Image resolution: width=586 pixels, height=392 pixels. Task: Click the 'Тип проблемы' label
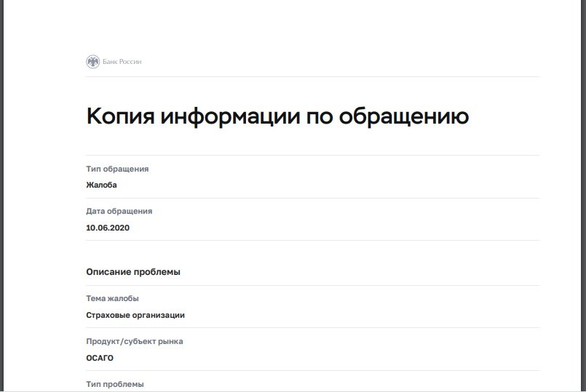coord(115,383)
